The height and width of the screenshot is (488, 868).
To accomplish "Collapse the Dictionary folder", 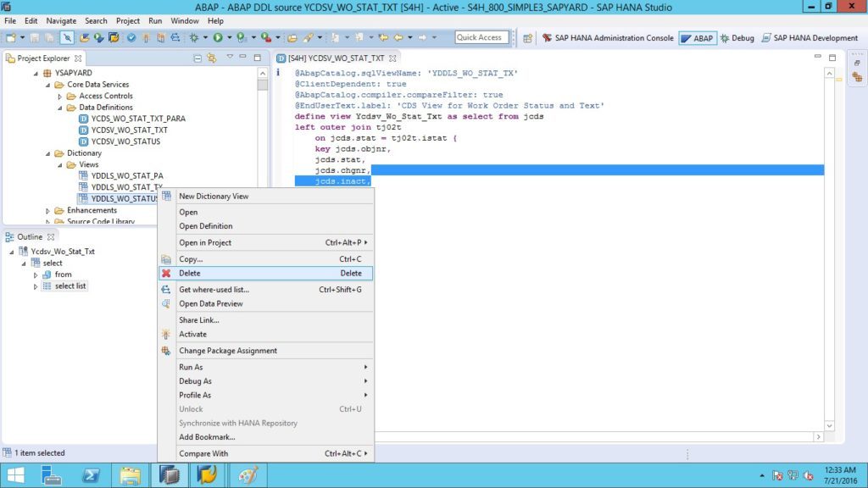I will tap(48, 153).
